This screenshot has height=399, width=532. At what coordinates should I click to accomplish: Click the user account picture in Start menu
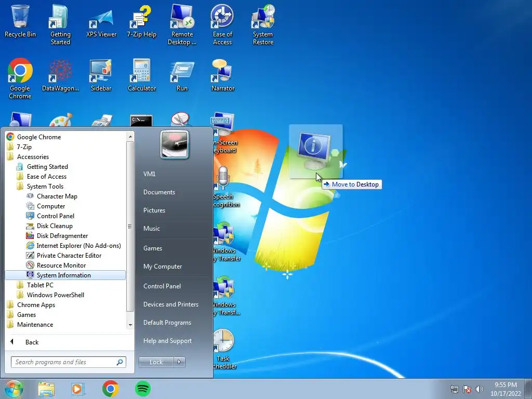point(175,144)
